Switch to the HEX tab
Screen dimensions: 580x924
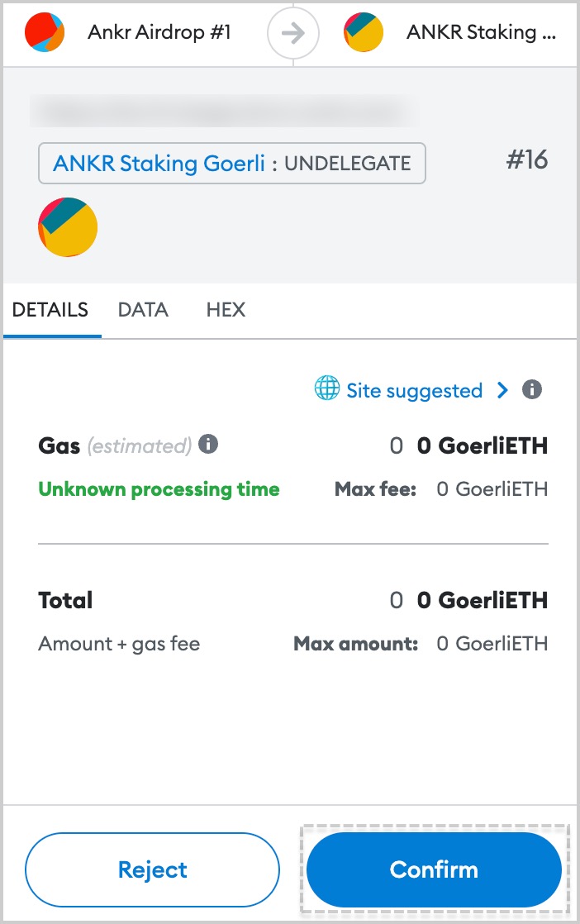pyautogui.click(x=226, y=309)
